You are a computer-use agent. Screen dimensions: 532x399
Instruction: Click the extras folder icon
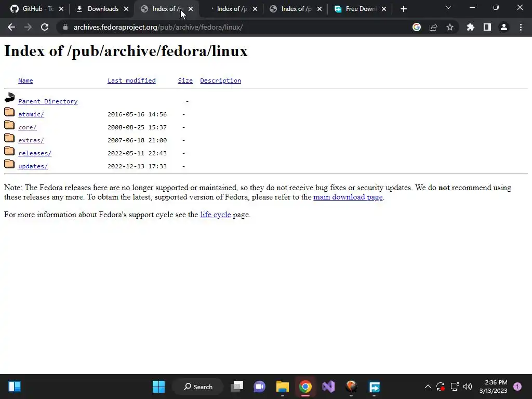point(9,138)
